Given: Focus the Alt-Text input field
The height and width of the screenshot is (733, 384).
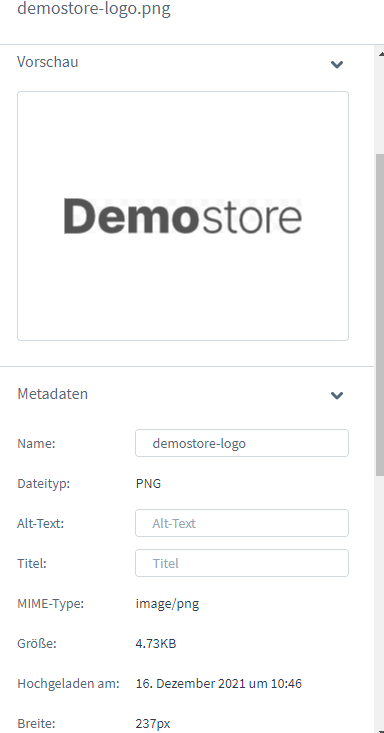Looking at the screenshot, I should tap(242, 523).
